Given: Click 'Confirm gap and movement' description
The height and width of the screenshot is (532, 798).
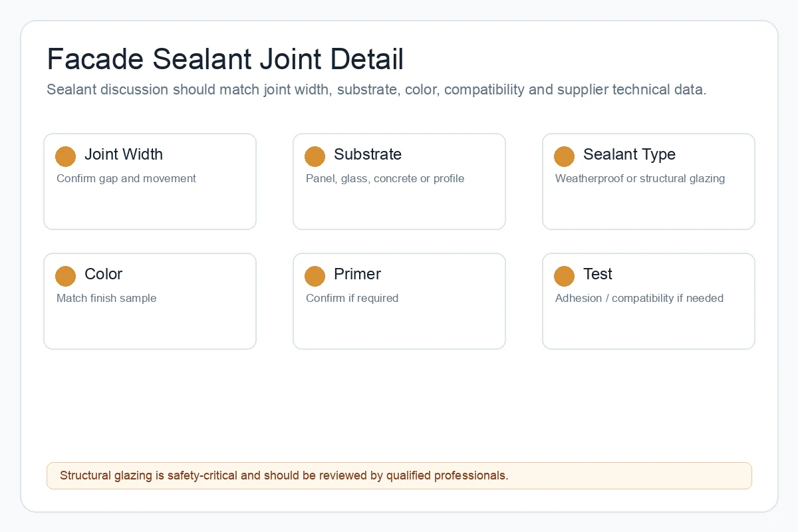Looking at the screenshot, I should (x=126, y=178).
